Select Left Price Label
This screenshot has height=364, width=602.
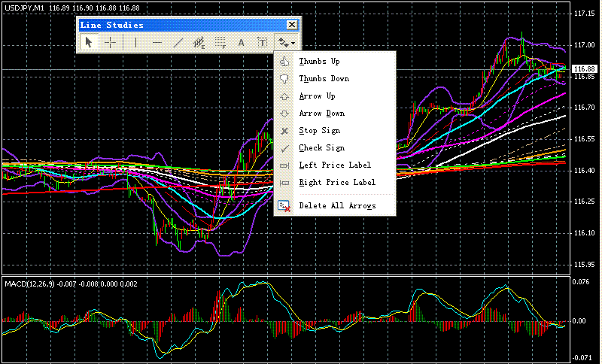point(335,165)
